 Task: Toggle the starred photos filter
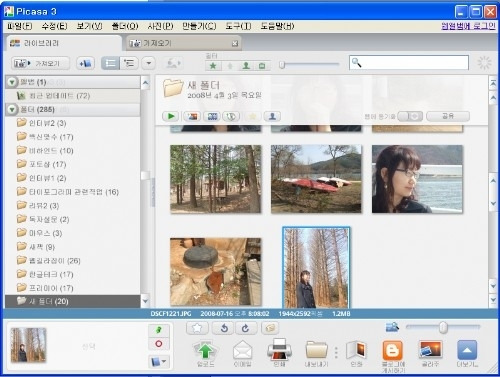[213, 66]
